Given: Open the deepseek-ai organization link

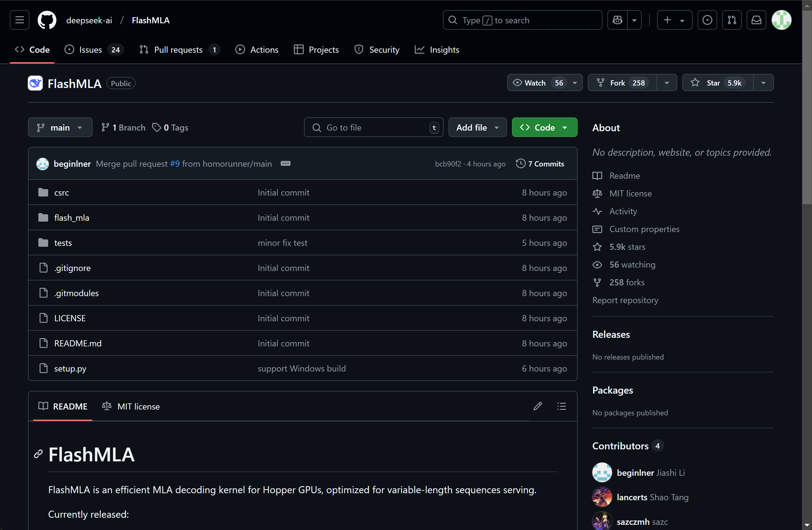Looking at the screenshot, I should point(89,20).
